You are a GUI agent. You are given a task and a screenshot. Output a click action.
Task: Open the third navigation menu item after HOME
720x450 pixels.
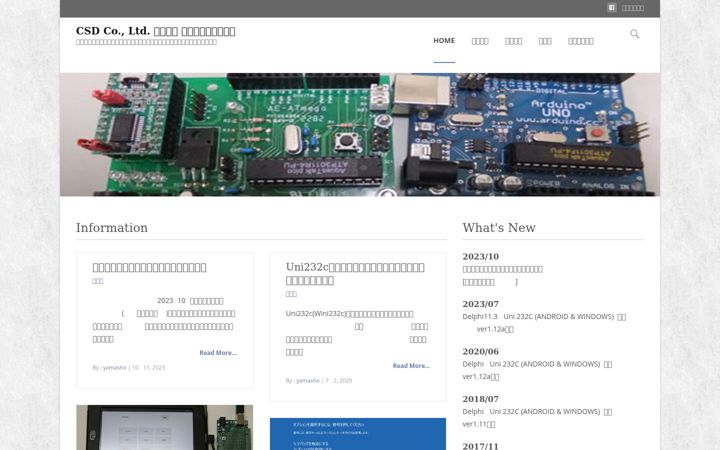pos(513,41)
